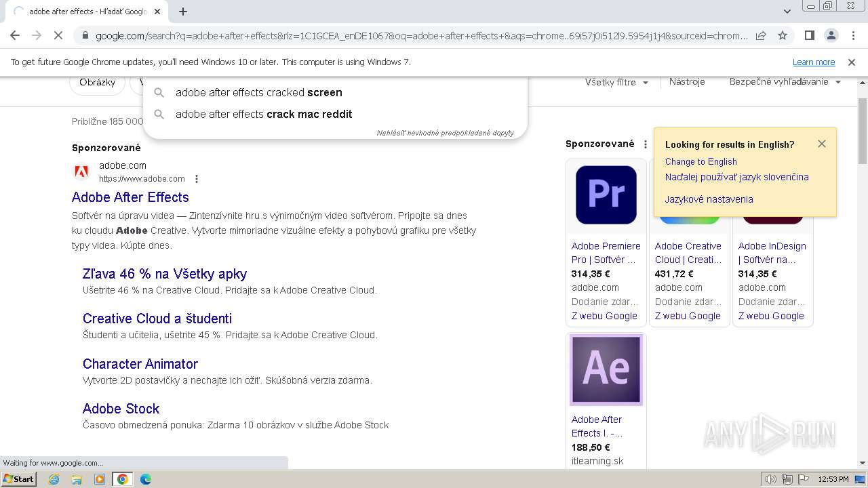Screen dimensions: 868x488
Task: Open the Character Animator link
Action: click(140, 364)
